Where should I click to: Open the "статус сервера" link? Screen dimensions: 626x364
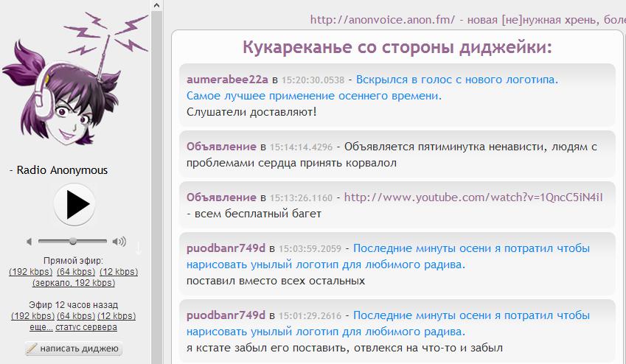pos(86,327)
